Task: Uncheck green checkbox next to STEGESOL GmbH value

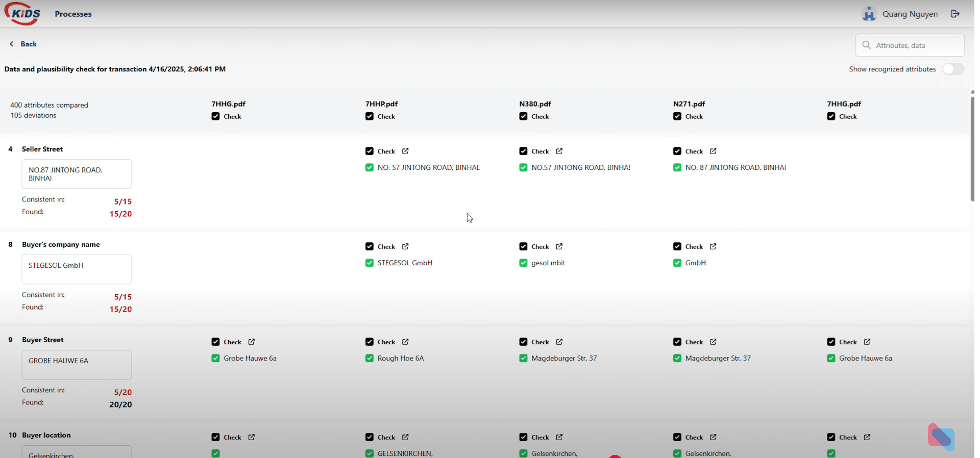Action: 370,263
